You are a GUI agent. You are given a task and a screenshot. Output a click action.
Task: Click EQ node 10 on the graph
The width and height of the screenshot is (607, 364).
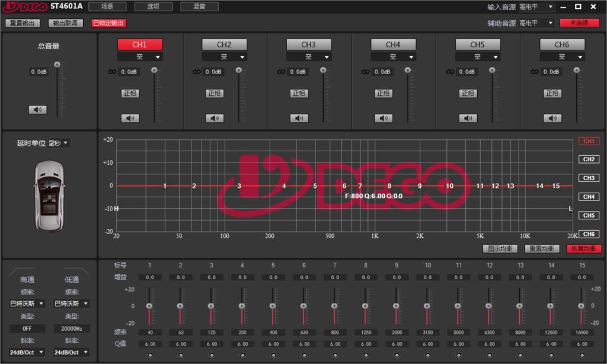tap(449, 186)
